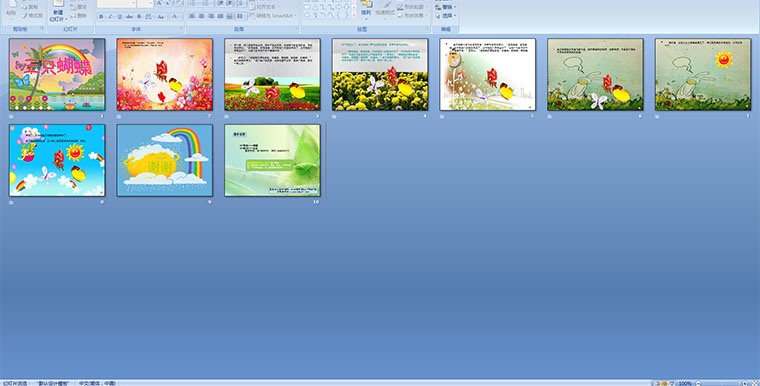Click the Clear Formatting eraser icon
The height and width of the screenshot is (386, 760).
click(178, 3)
